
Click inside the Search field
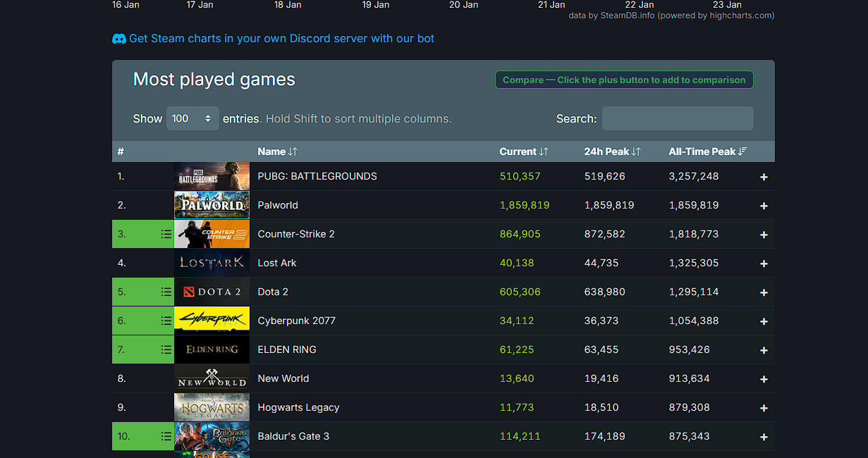(677, 118)
